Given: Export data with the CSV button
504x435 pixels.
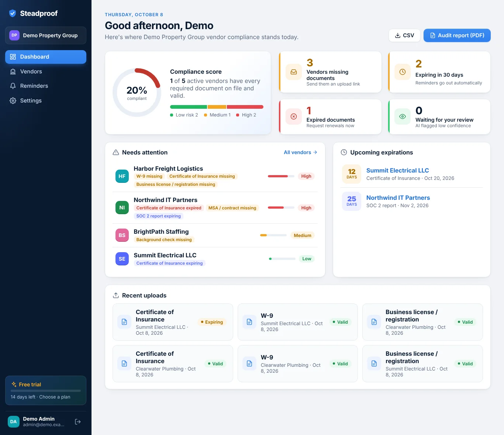Looking at the screenshot, I should tap(404, 35).
